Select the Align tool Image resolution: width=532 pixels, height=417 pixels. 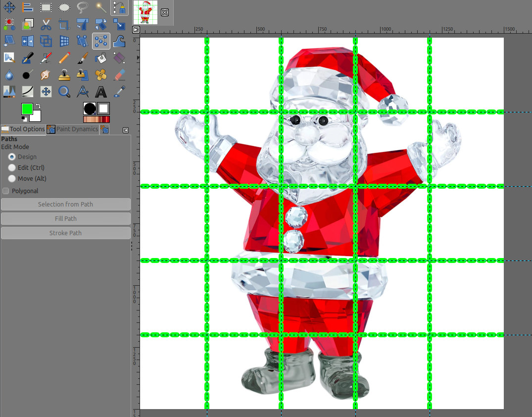click(x=28, y=7)
